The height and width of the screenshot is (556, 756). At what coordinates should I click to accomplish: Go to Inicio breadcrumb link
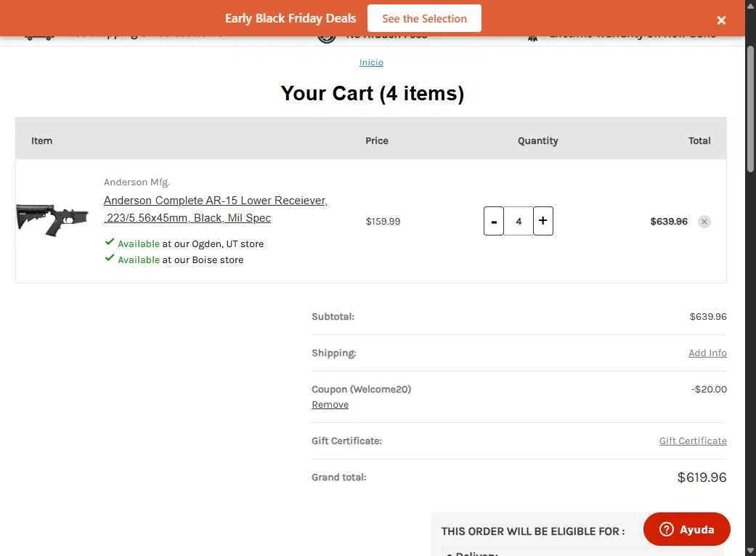pos(371,63)
